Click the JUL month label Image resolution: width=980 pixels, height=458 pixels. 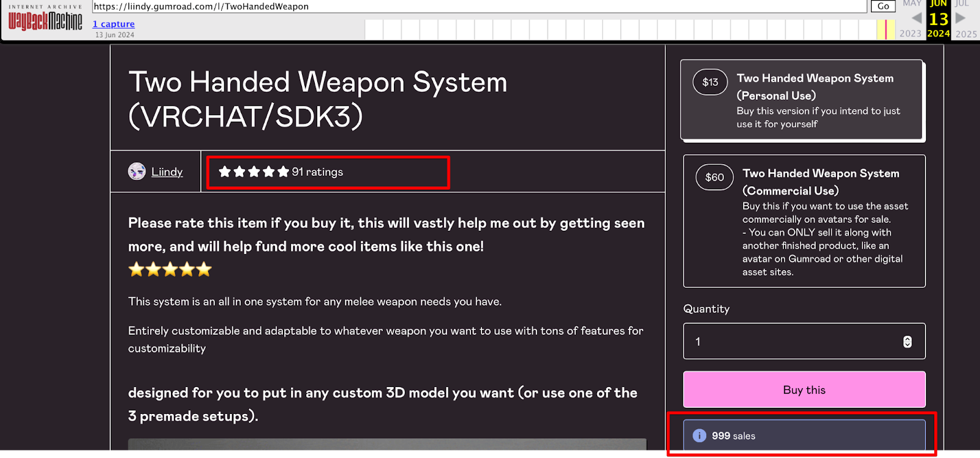pos(962,4)
